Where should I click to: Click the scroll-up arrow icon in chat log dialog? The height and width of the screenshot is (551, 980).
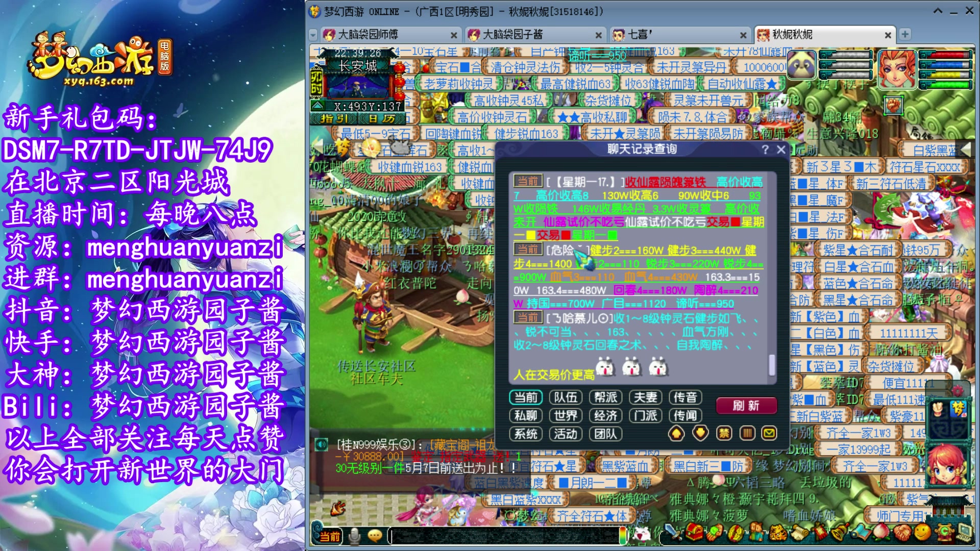[676, 434]
